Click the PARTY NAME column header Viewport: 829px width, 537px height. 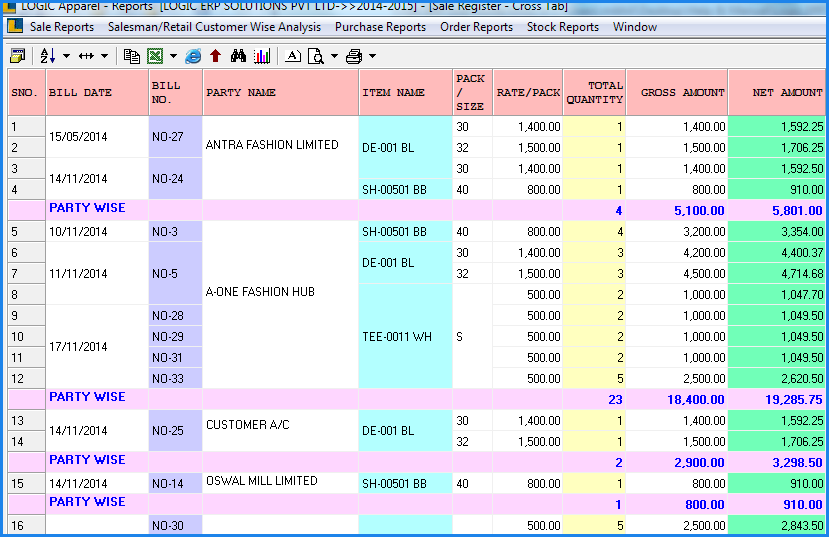coord(281,92)
